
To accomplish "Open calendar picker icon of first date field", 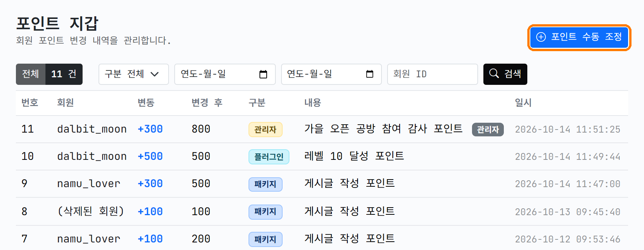I will point(263,74).
